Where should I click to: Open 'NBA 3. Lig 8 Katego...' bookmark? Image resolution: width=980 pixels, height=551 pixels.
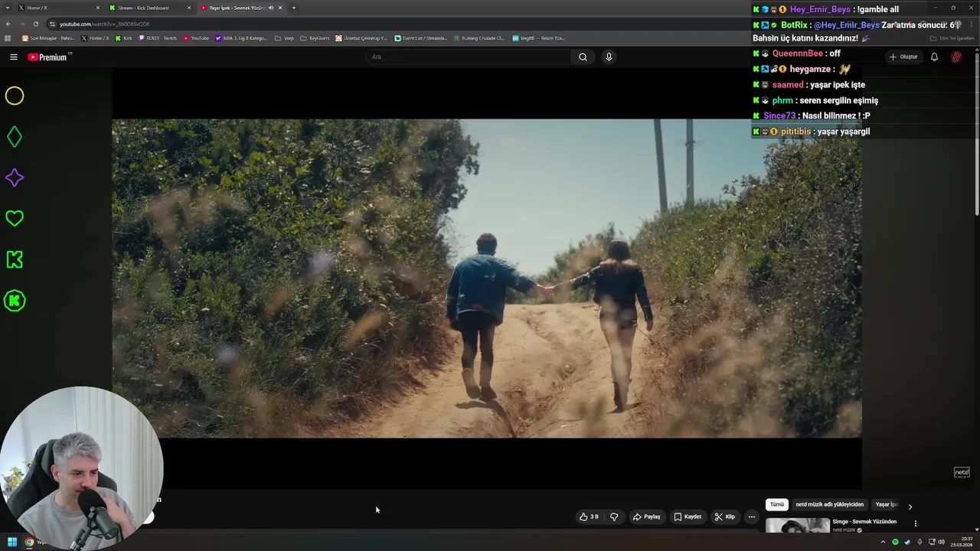click(241, 37)
